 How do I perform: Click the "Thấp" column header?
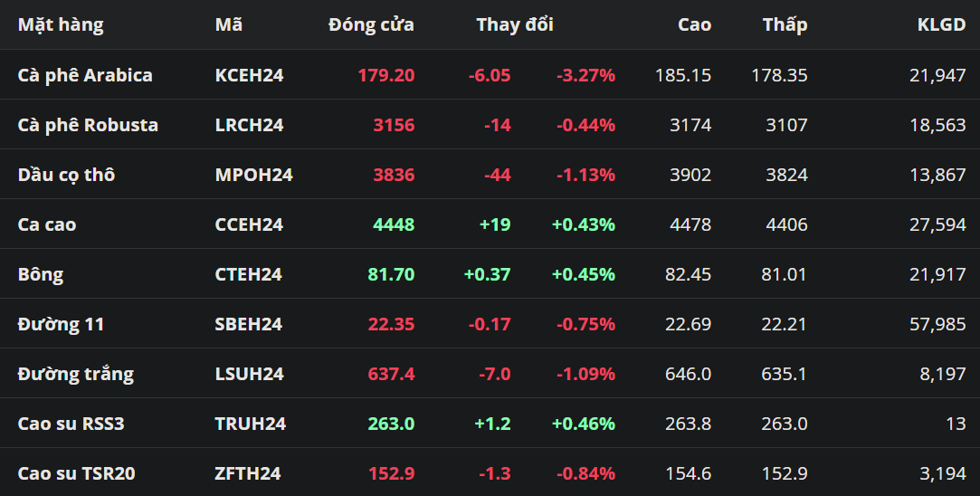[x=785, y=24]
